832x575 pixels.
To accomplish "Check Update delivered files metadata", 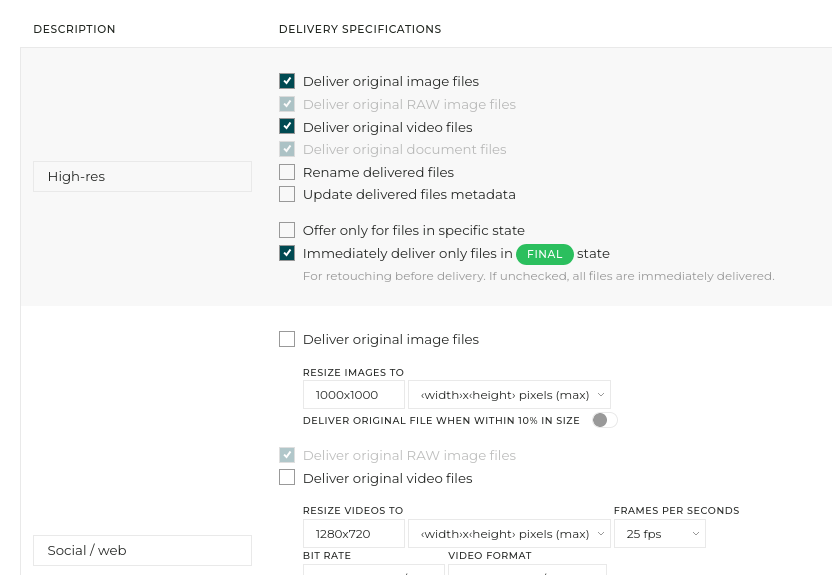I will (287, 194).
